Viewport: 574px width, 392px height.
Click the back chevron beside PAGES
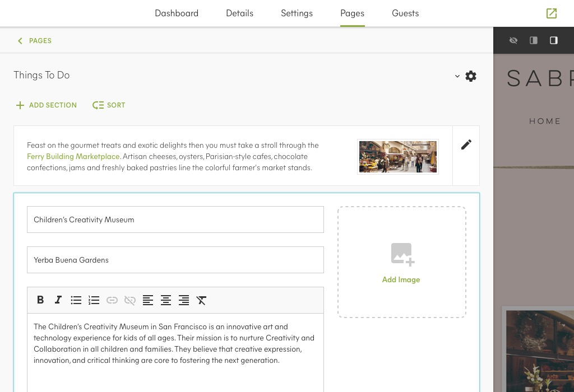[20, 40]
